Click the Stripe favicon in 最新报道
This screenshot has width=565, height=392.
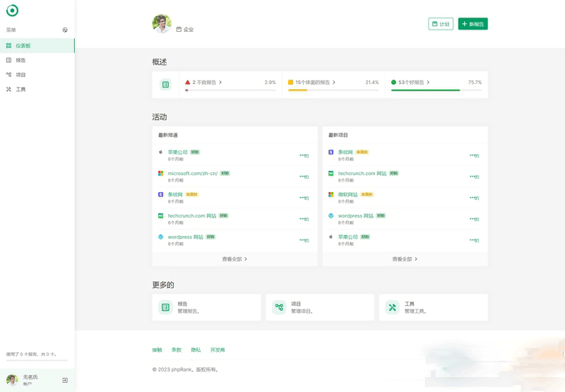coord(161,194)
